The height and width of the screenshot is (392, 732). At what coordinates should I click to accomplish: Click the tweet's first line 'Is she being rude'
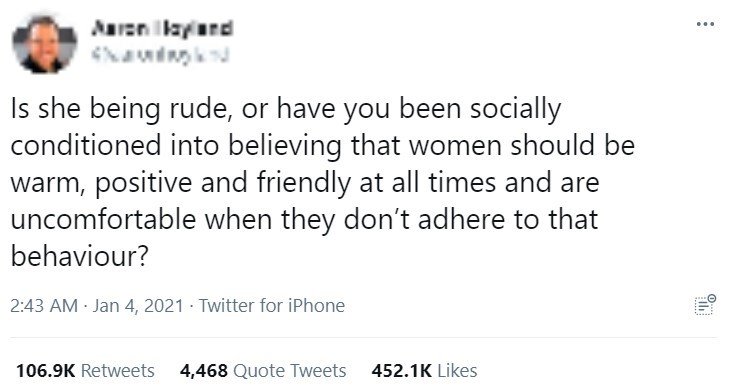point(120,109)
